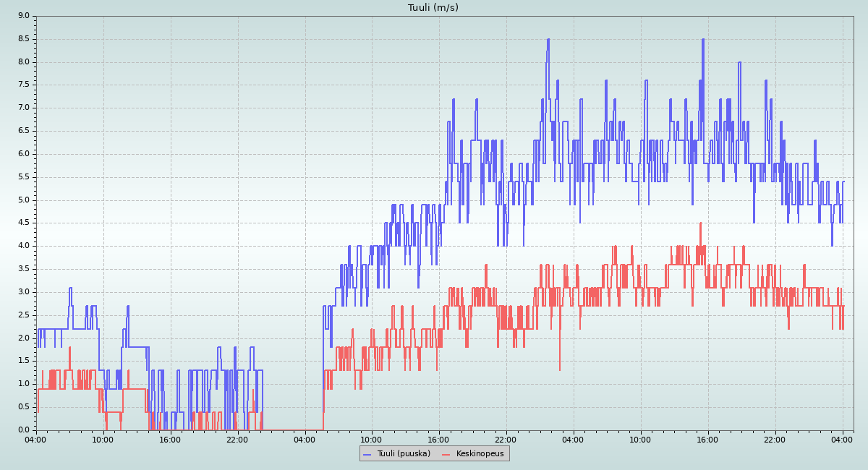Click the 6.0 value on vertical axis
Screen dimensions: 868x470
(x=24, y=154)
